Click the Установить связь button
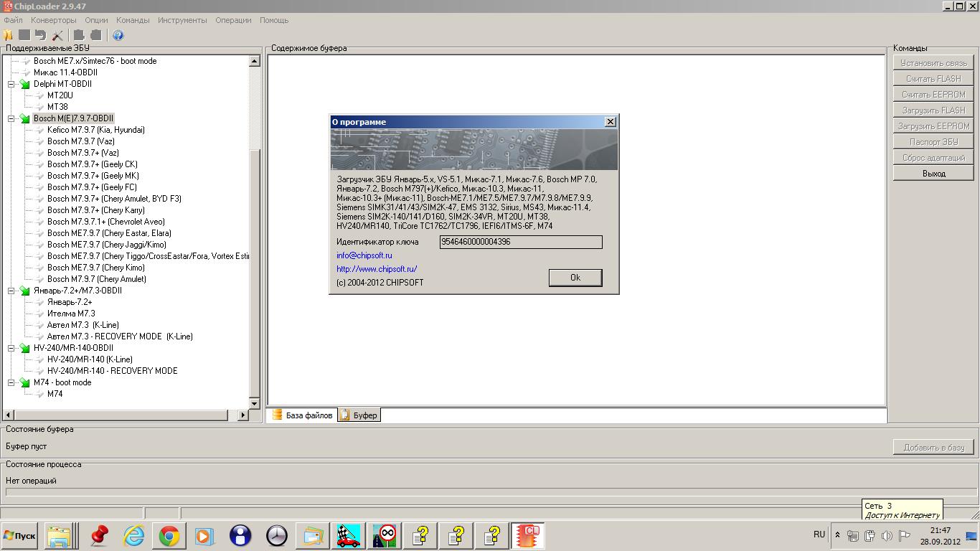Viewport: 980px width, 551px height. [934, 62]
